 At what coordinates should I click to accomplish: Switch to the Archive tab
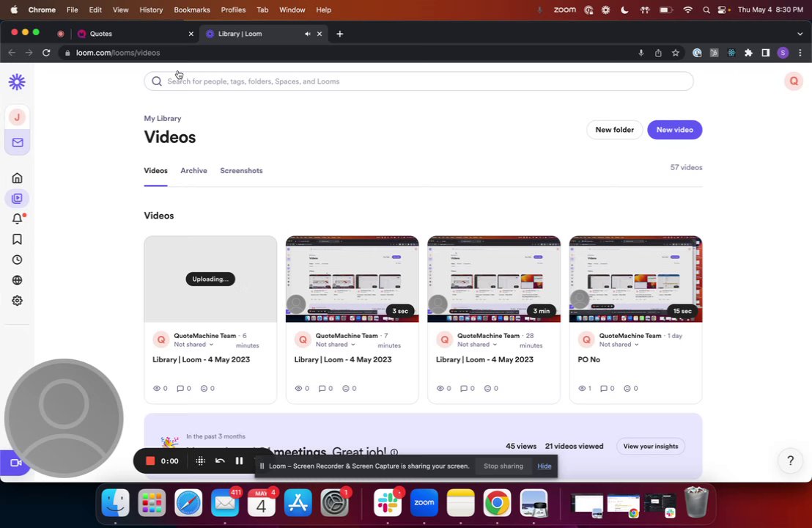[x=193, y=170]
